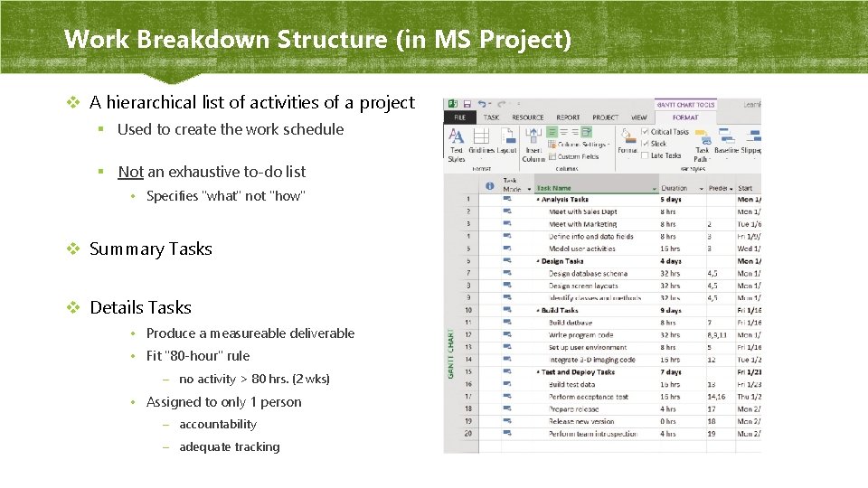Open the FILE tab

coord(460,117)
